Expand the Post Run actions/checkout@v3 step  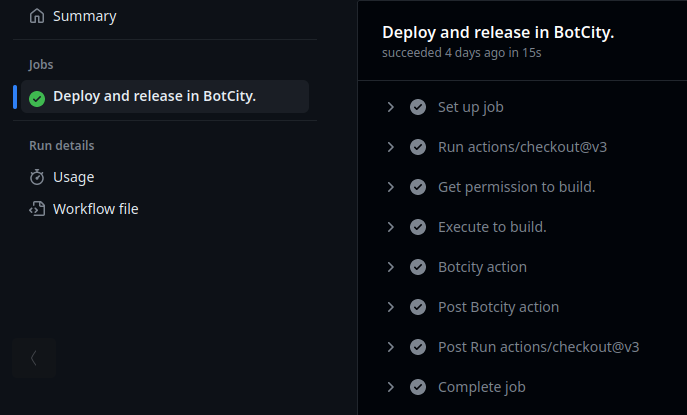391,347
